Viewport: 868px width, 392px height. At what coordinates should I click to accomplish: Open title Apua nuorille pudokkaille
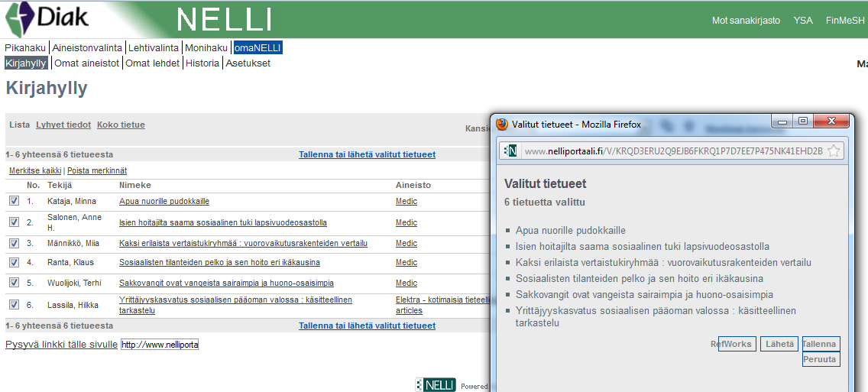tap(164, 201)
